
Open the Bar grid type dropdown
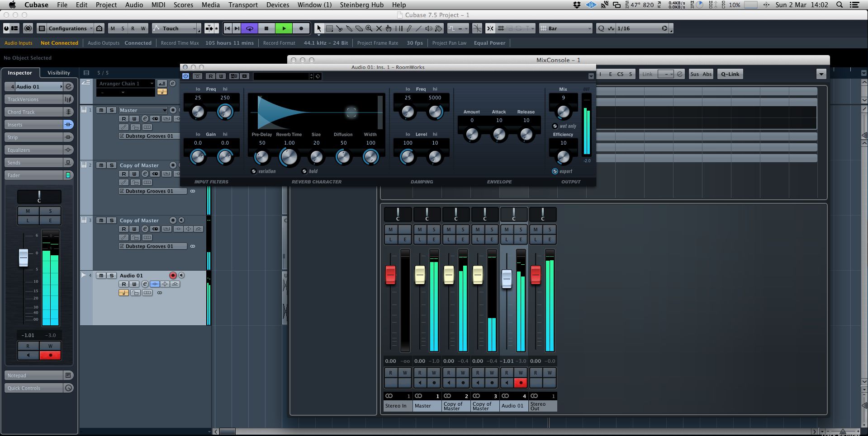(x=566, y=28)
